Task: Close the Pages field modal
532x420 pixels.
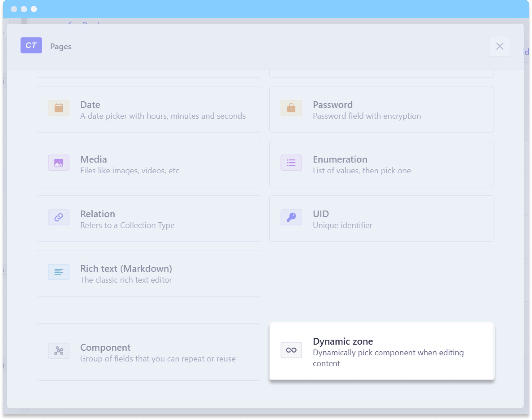Action: (x=499, y=46)
